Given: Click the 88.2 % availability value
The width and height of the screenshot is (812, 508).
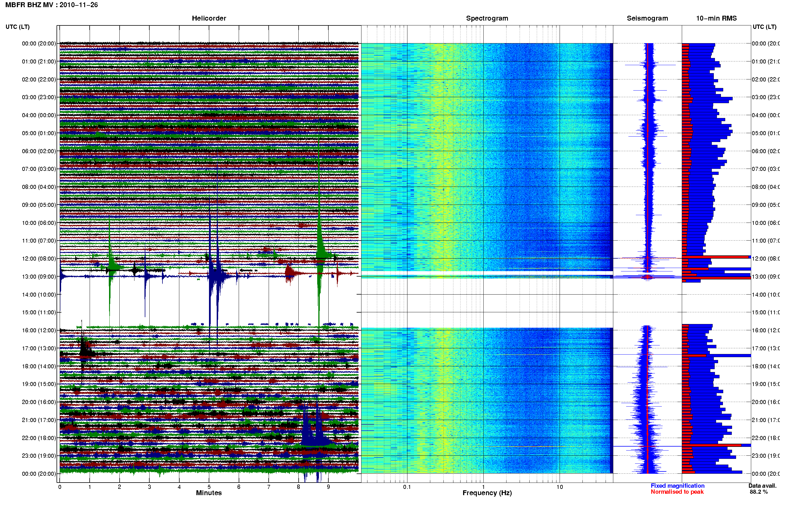Looking at the screenshot, I should 759,492.
